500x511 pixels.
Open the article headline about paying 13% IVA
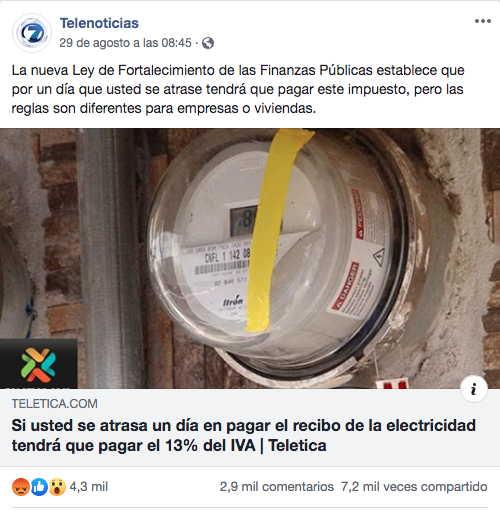(243, 435)
